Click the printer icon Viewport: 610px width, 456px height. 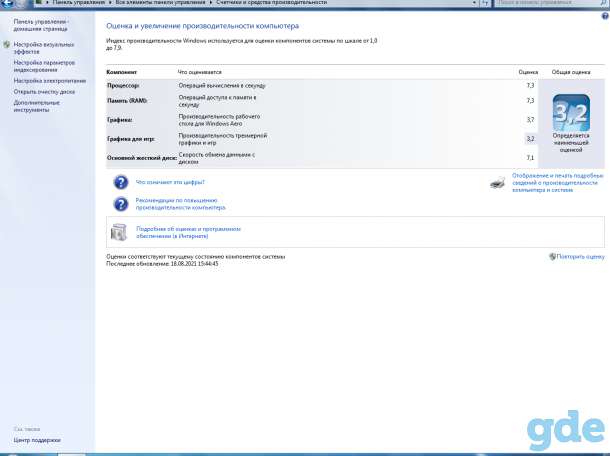click(498, 182)
